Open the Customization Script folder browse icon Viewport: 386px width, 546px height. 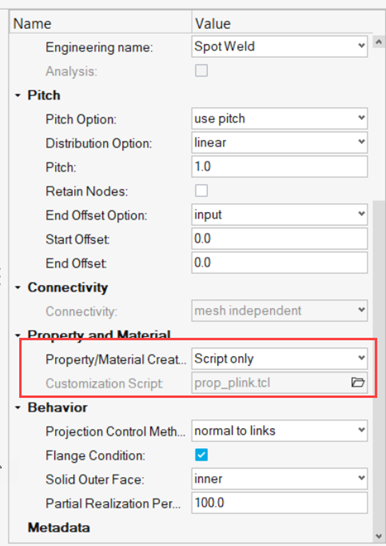tap(357, 382)
